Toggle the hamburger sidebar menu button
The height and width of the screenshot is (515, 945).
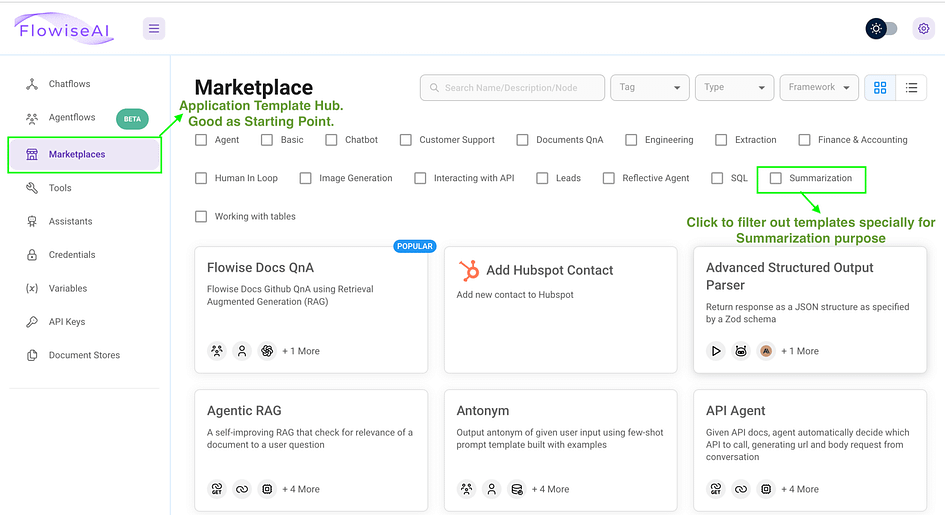click(x=154, y=28)
